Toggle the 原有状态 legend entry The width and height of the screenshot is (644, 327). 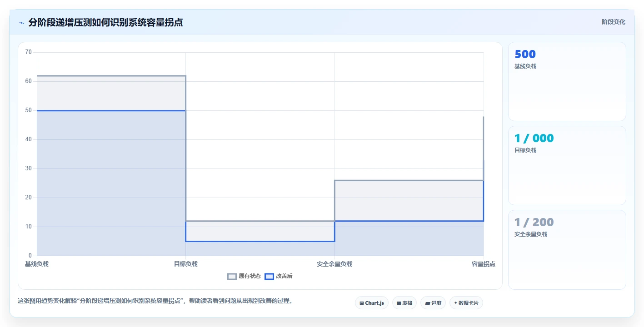(244, 276)
